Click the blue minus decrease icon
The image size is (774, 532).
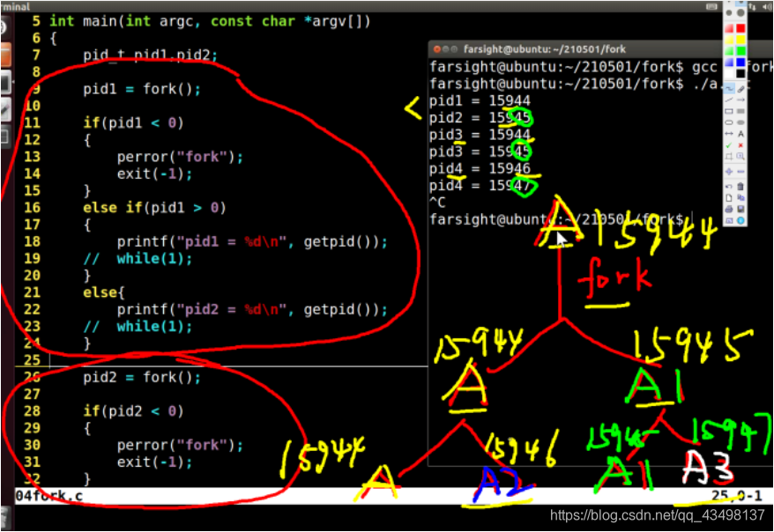click(x=741, y=171)
